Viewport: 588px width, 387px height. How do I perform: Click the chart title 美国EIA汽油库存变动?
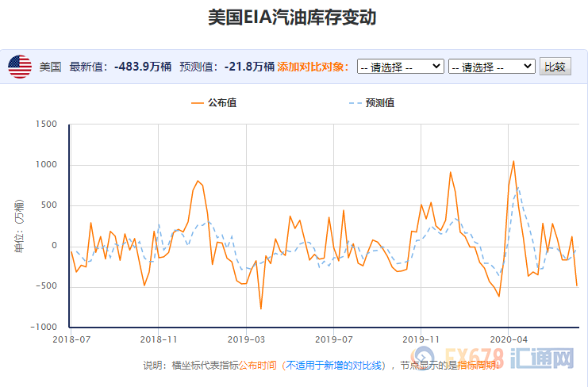pos(292,17)
